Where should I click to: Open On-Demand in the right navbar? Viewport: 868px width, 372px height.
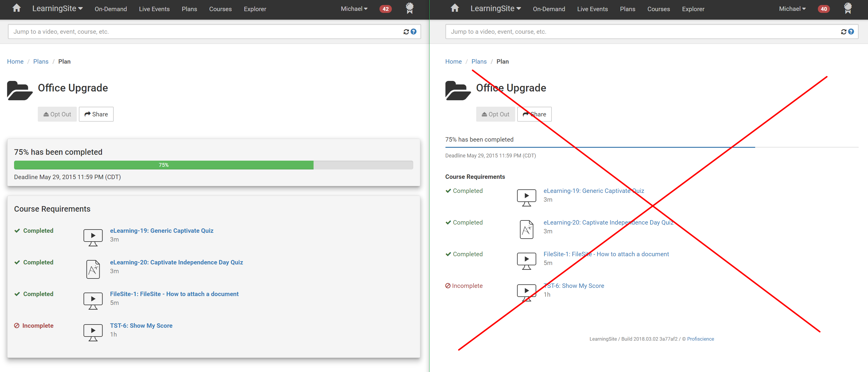click(x=549, y=9)
